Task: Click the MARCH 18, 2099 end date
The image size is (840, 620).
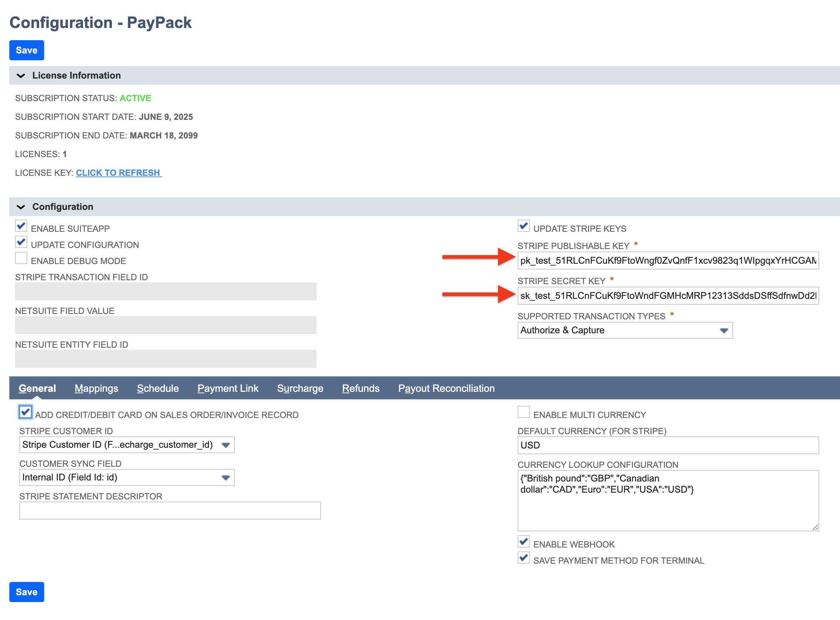Action: pos(164,136)
